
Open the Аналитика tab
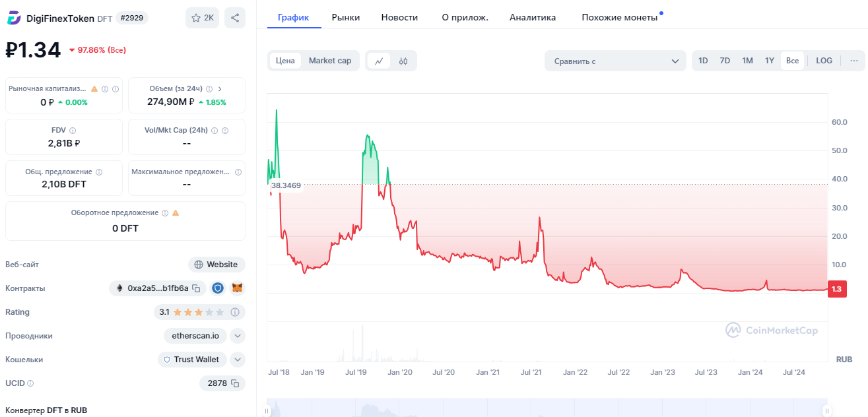coord(533,18)
